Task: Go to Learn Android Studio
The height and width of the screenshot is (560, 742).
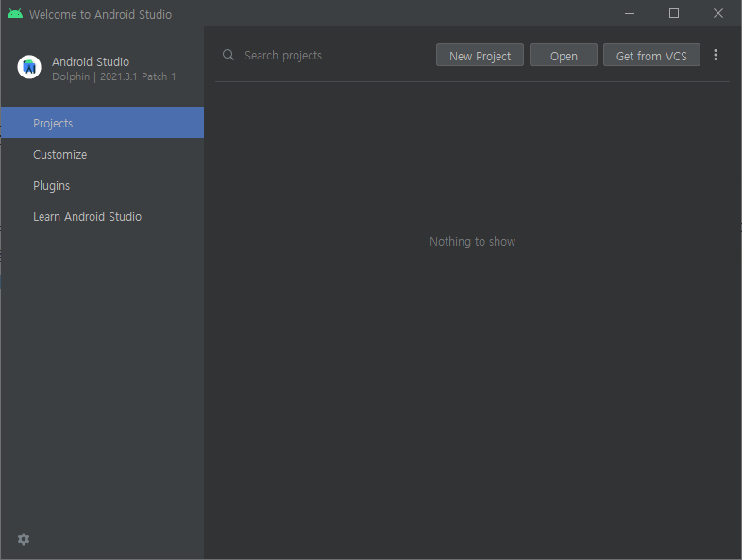Action: (102, 217)
